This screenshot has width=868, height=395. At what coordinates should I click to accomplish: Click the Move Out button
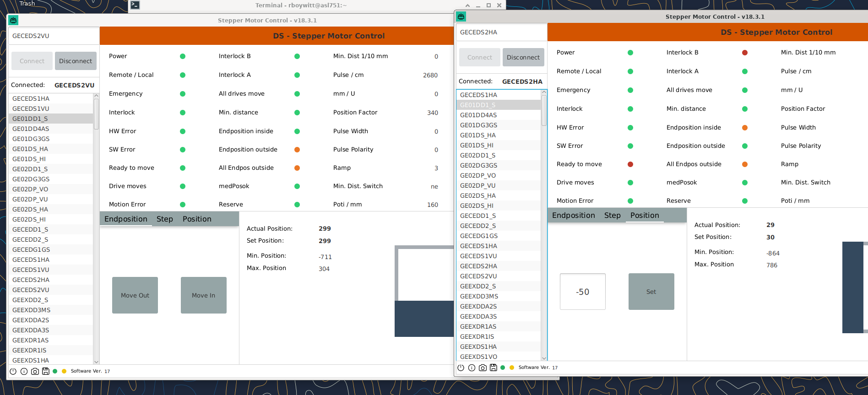(135, 295)
